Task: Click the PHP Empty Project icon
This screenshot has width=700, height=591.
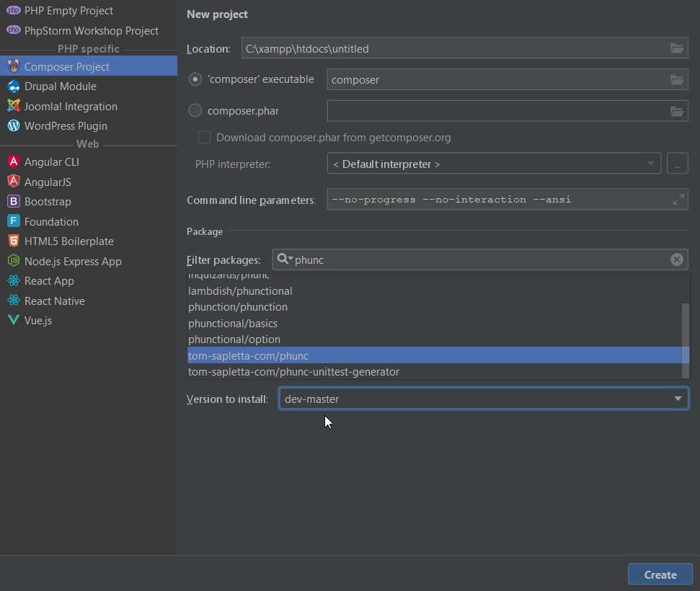Action: (x=14, y=10)
